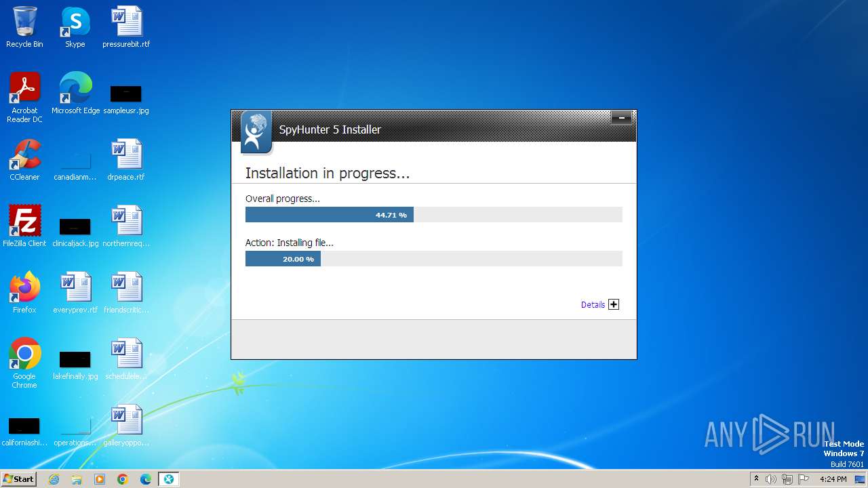
Task: Launch Microsoft Edge desktop shortcut
Action: pyautogui.click(x=75, y=94)
